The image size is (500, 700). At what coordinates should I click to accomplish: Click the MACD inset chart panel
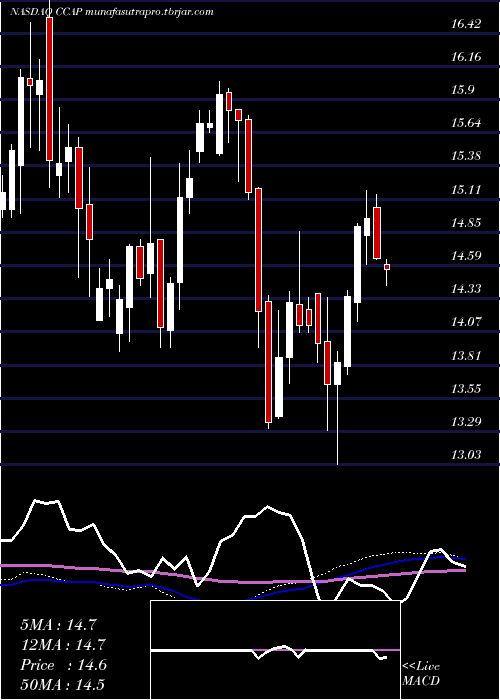coord(275,650)
